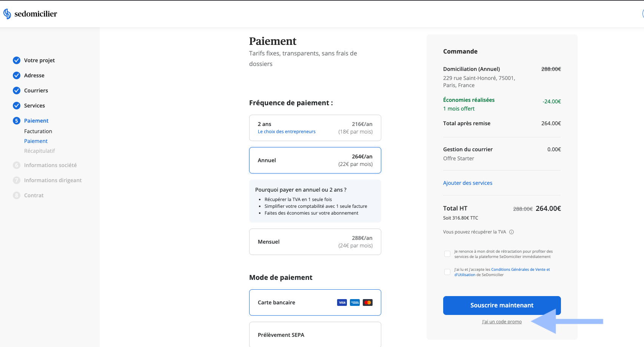This screenshot has width=644, height=347.
Task: Open the Facturation sub-step in sidebar
Action: point(38,131)
